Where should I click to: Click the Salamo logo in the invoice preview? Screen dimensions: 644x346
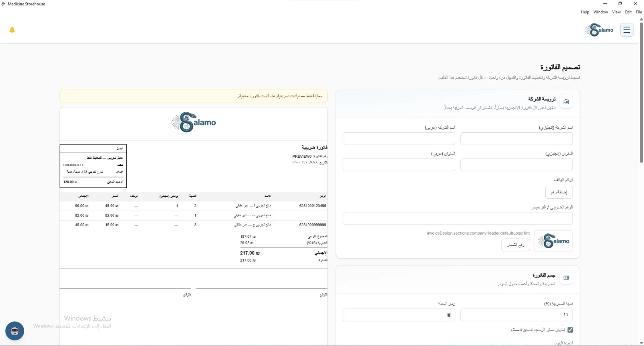[x=194, y=122]
